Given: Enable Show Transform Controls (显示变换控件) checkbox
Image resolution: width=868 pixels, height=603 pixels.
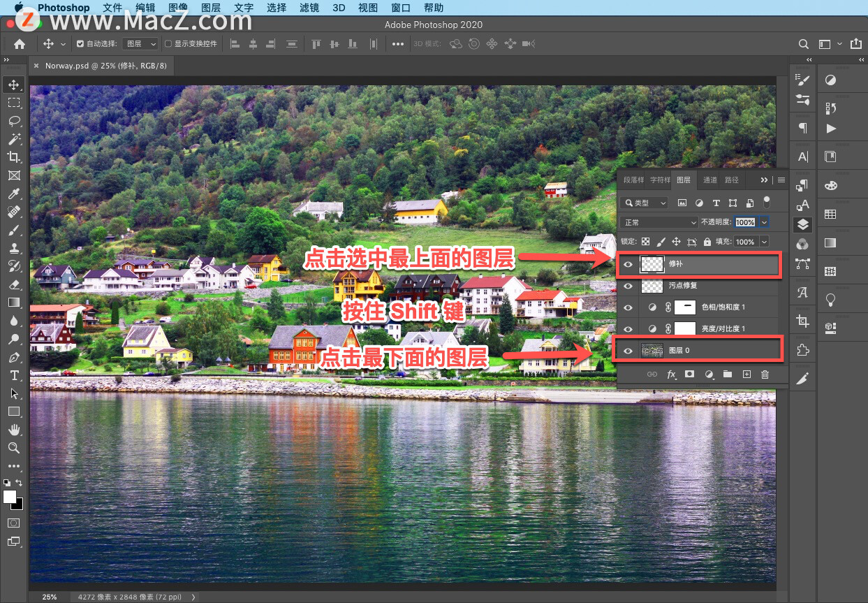Looking at the screenshot, I should [x=168, y=43].
